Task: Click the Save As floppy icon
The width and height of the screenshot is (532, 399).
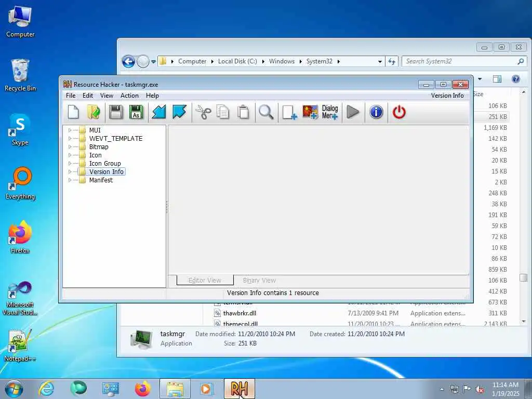Action: (136, 112)
